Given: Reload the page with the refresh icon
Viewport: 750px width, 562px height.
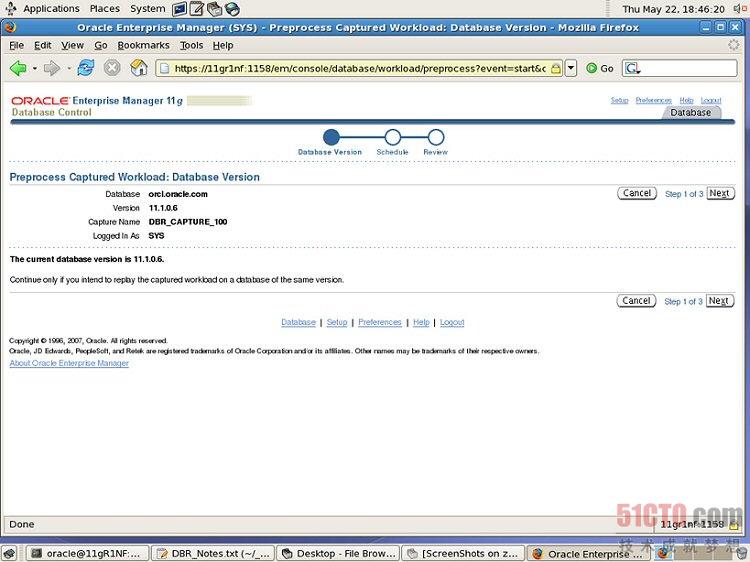Looking at the screenshot, I should point(85,68).
